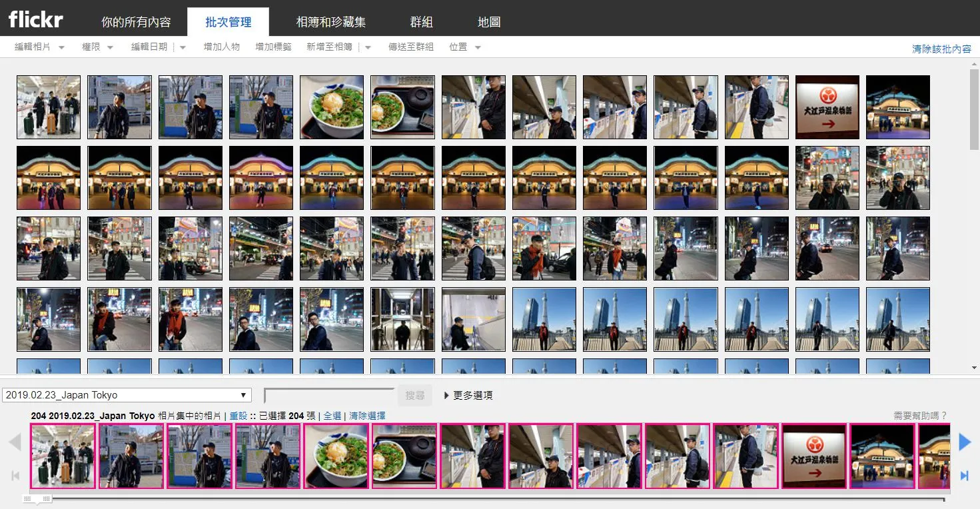The image size is (980, 509).
Task: Click the 重設 link
Action: pos(238,416)
